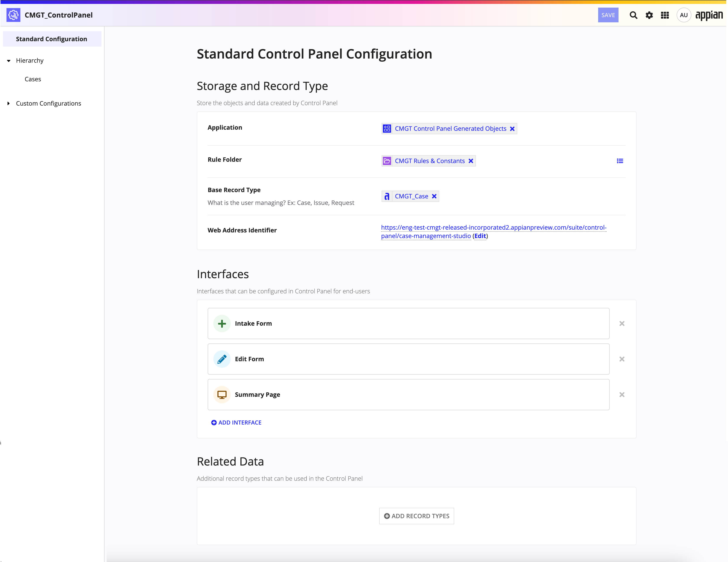Open CMGT Control Panel Generated Objects link
Image resolution: width=728 pixels, height=562 pixels.
tap(450, 129)
